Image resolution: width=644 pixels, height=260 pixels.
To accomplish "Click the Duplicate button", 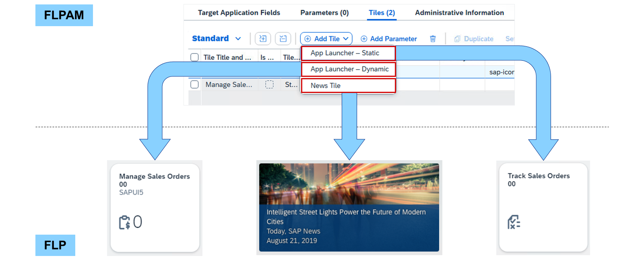I will [474, 39].
